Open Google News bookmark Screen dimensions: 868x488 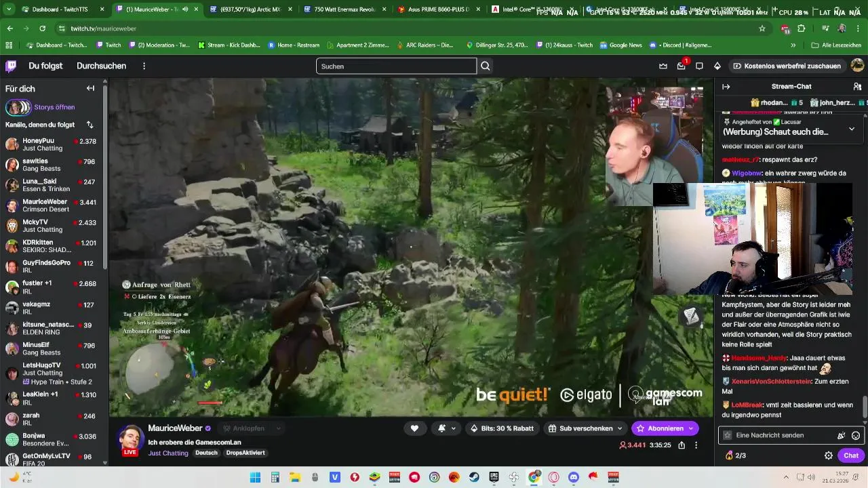tap(620, 45)
